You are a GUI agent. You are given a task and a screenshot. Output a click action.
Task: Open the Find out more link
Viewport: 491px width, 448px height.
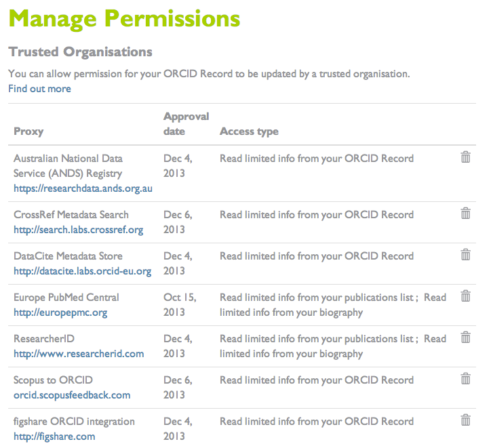(x=39, y=89)
